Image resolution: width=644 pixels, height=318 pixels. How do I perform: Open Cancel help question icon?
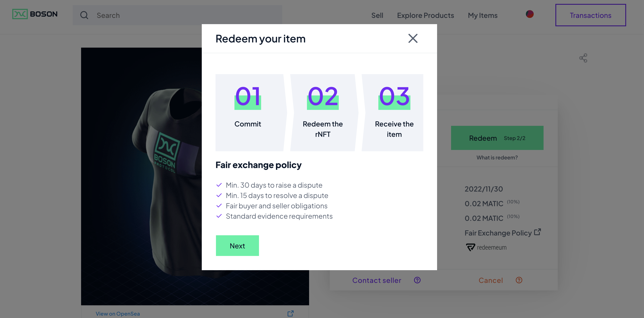[519, 280]
